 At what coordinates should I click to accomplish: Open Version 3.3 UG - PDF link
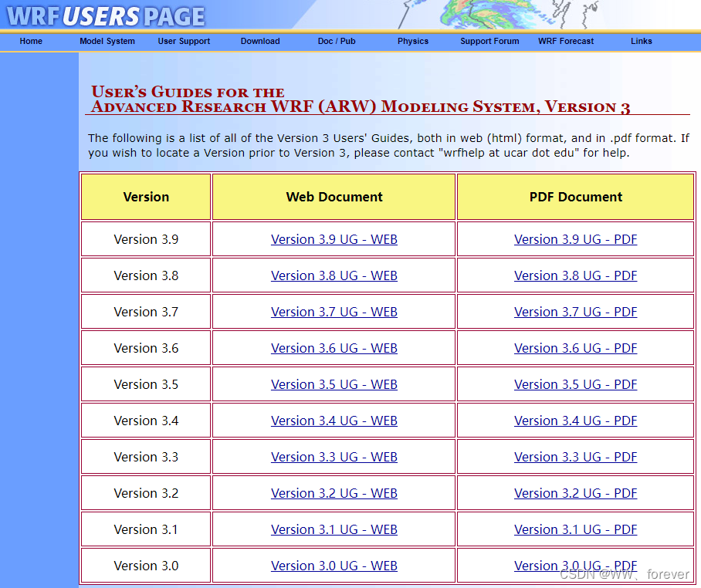(x=575, y=457)
